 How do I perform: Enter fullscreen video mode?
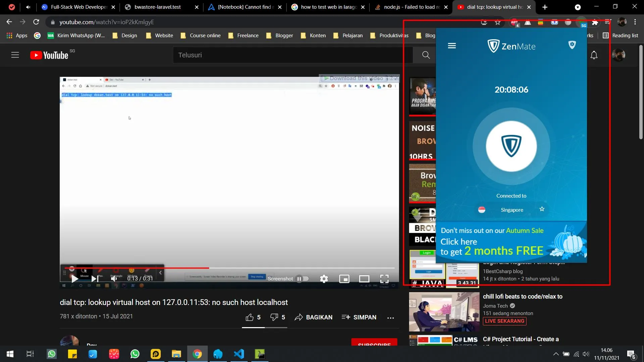click(384, 278)
